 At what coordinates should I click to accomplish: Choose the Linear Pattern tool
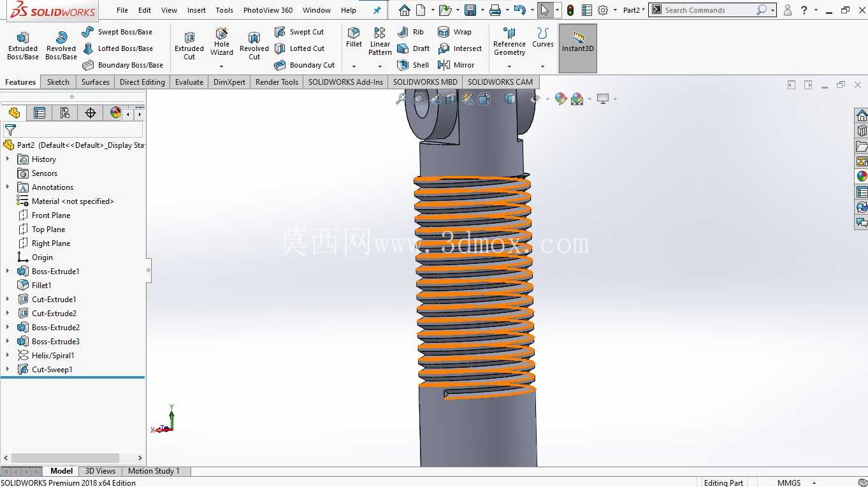380,41
